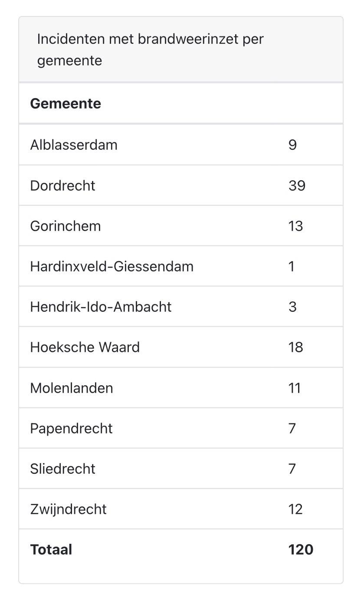This screenshot has width=364, height=602.
Task: Click the Hardinxveld-Giessendam row name
Action: coord(111,266)
